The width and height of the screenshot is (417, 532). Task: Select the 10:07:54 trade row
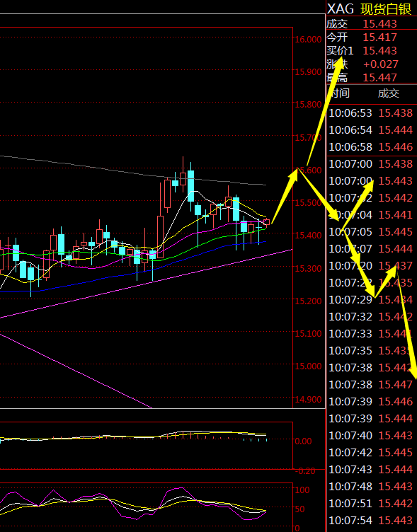[x=371, y=521]
